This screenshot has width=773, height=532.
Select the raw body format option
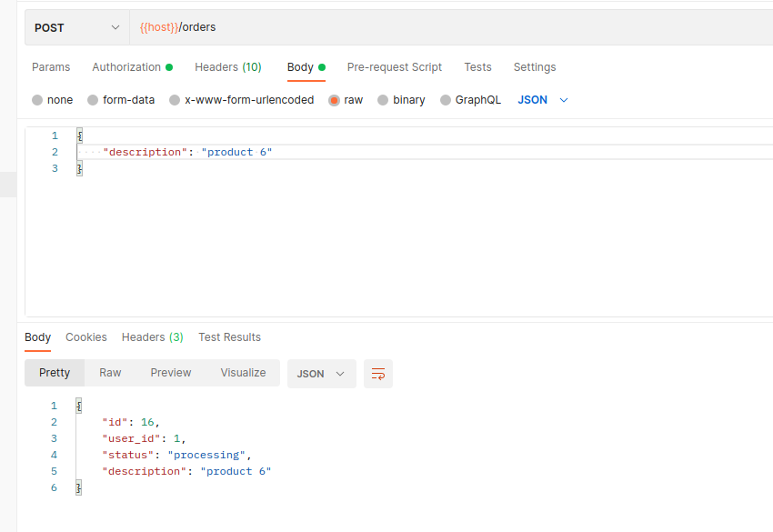(346, 100)
